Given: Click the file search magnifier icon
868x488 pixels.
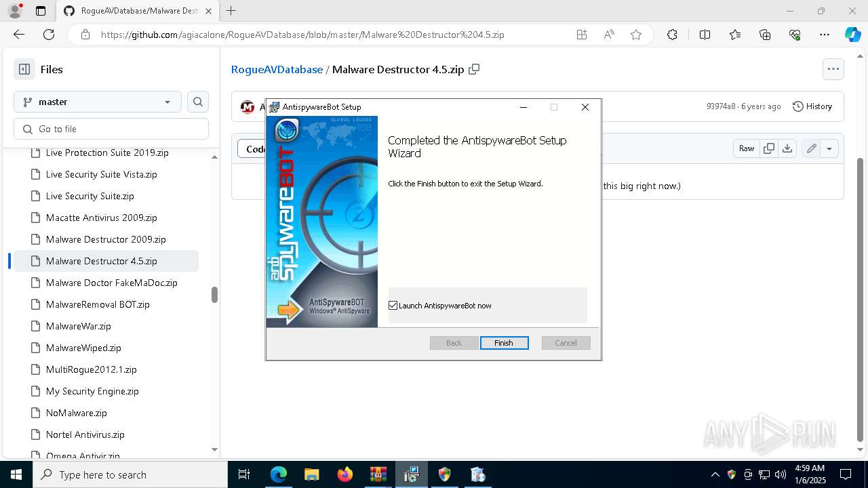Looking at the screenshot, I should click(198, 102).
